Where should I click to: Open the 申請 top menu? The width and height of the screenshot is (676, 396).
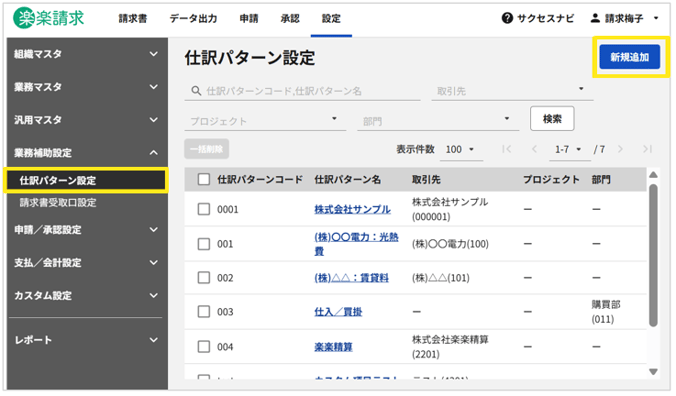(249, 19)
